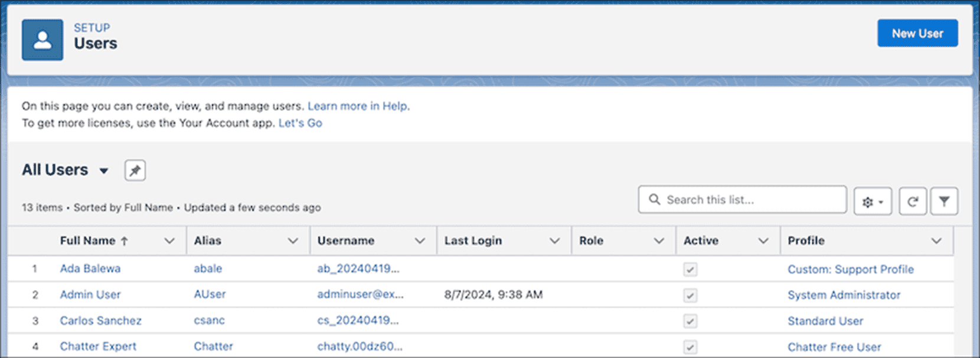980x358 pixels.
Task: Refresh the users list
Action: point(913,201)
